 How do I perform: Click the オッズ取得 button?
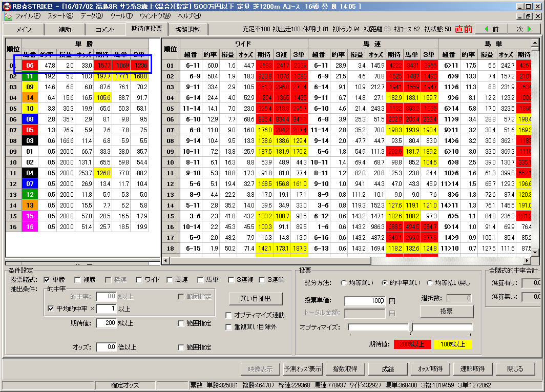pos(430,369)
